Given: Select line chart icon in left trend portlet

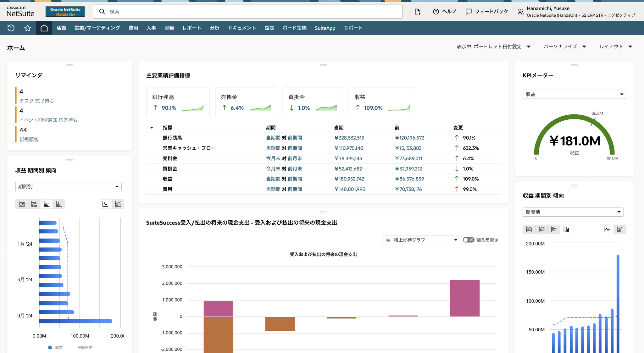Looking at the screenshot, I should tap(34, 204).
